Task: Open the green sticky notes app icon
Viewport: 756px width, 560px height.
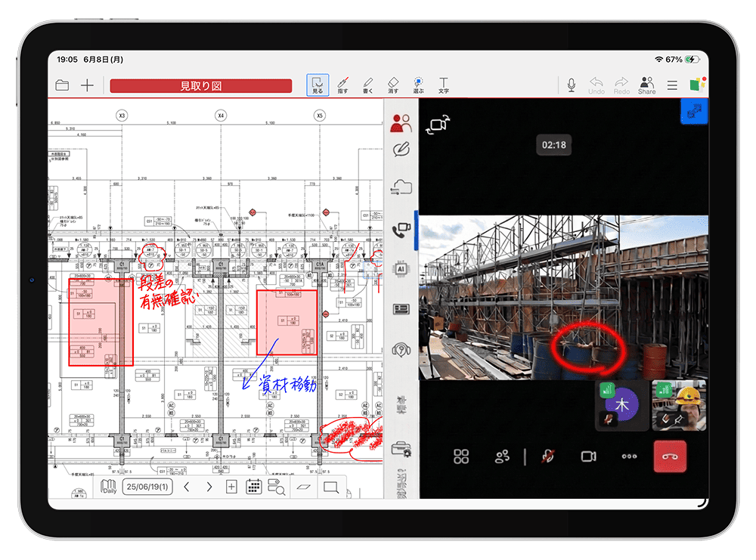Action: tap(697, 85)
